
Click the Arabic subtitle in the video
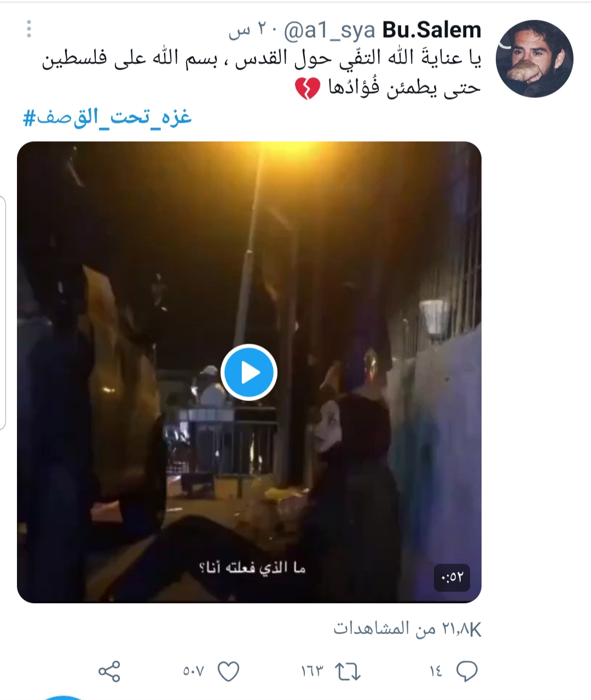(252, 568)
